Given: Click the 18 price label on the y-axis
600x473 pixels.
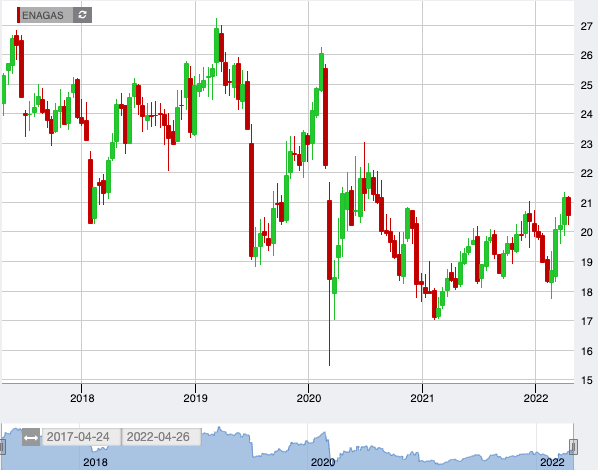Looking at the screenshot, I should pyautogui.click(x=586, y=292).
